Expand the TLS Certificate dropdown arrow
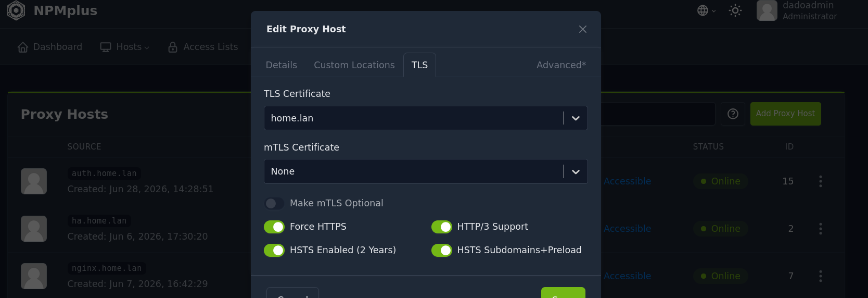Viewport: 868px width, 298px height. (576, 118)
